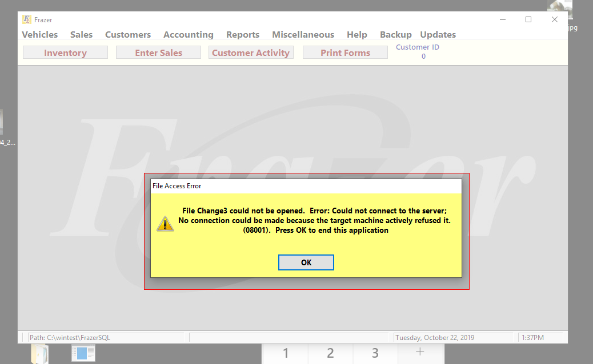
Task: Click the empty middle status bar field
Action: pos(289,338)
